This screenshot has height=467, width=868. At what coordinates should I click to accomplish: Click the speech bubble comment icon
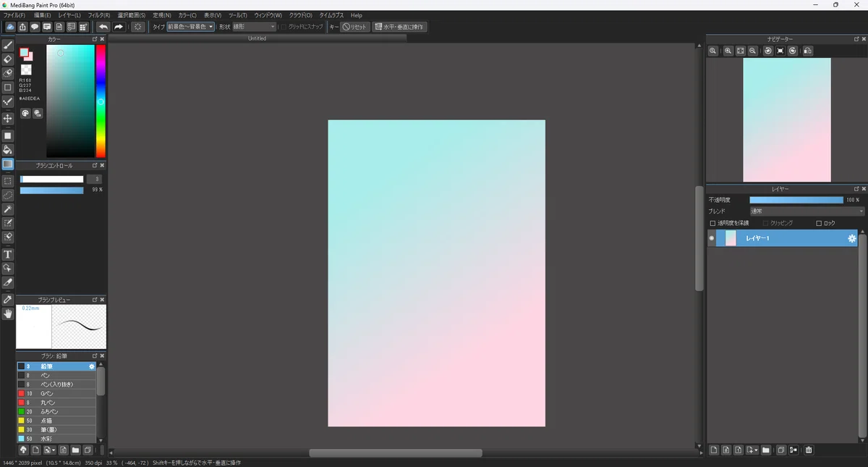[x=35, y=27]
